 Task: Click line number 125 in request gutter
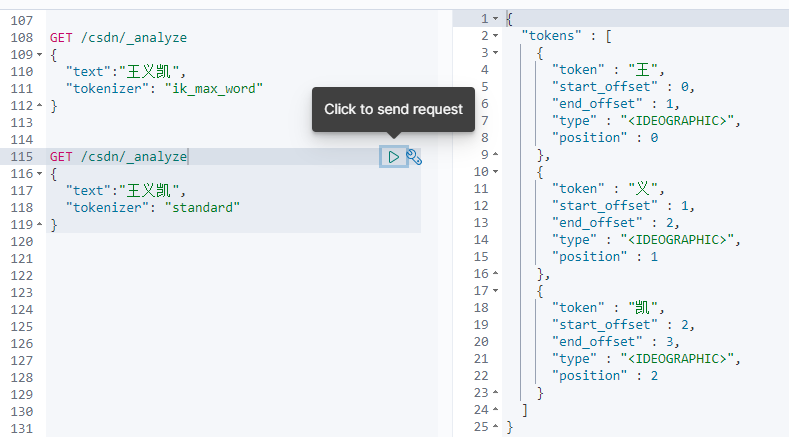[x=22, y=327]
